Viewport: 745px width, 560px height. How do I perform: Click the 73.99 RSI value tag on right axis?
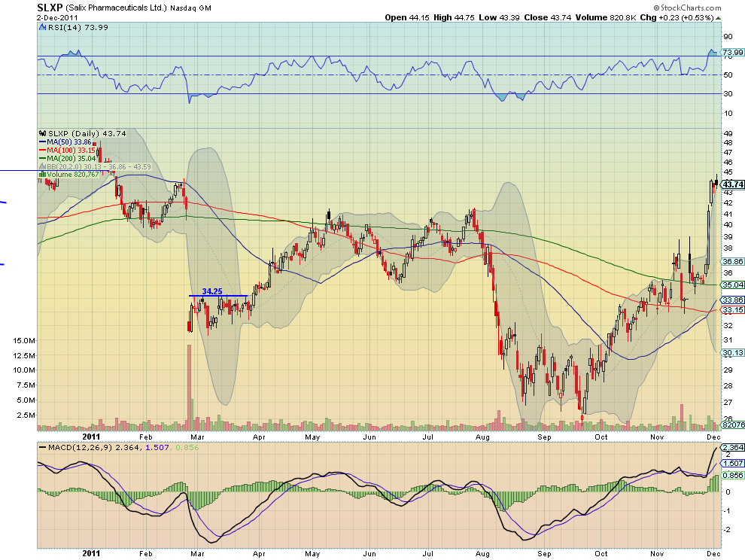[733, 52]
